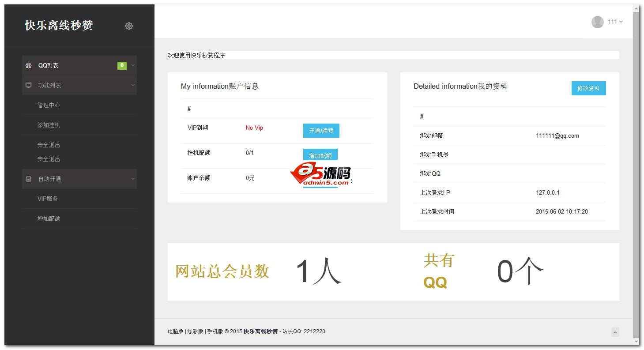Image resolution: width=644 pixels, height=350 pixels.
Task: Click the My information账户信息 heading
Action: pos(220,86)
